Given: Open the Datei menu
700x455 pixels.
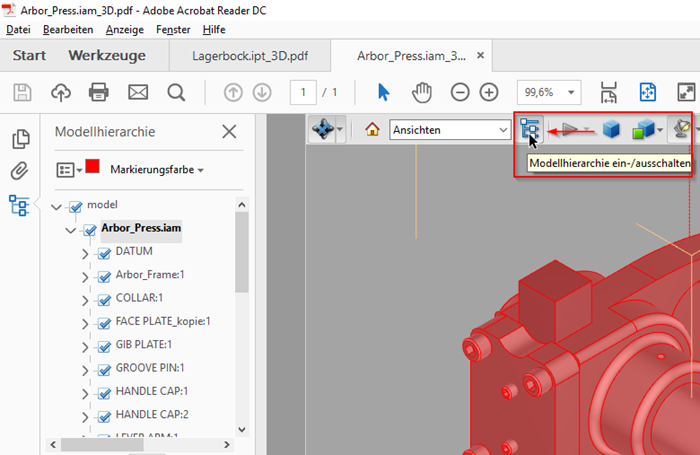Looking at the screenshot, I should 18,29.
